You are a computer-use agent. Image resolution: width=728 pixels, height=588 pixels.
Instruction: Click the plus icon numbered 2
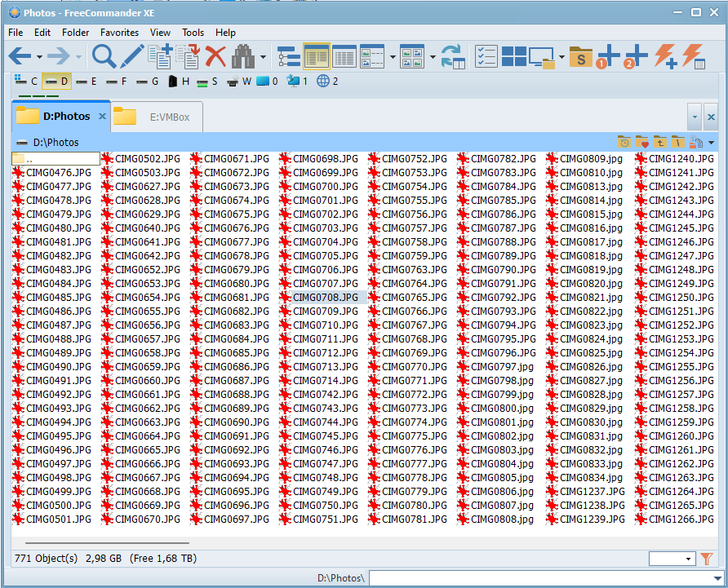[x=636, y=56]
